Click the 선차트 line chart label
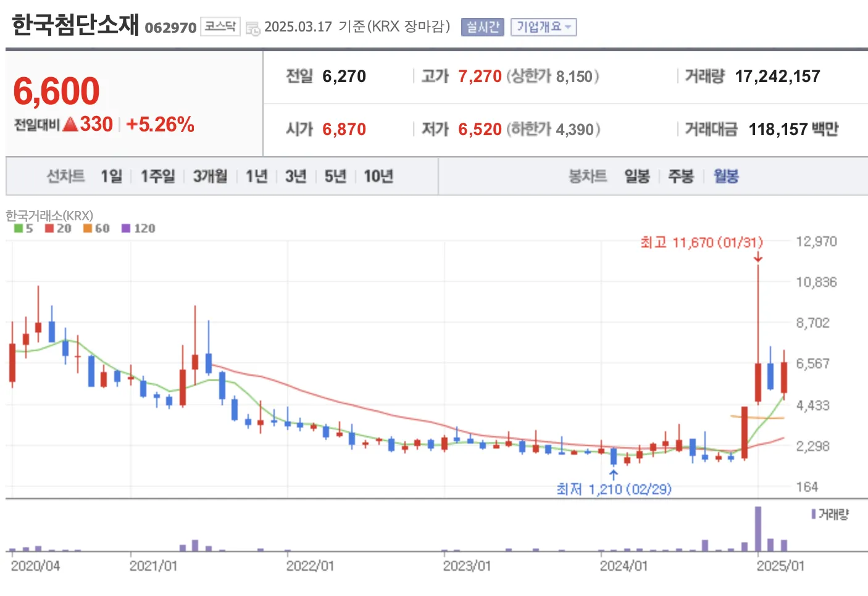The image size is (868, 596). (x=65, y=176)
